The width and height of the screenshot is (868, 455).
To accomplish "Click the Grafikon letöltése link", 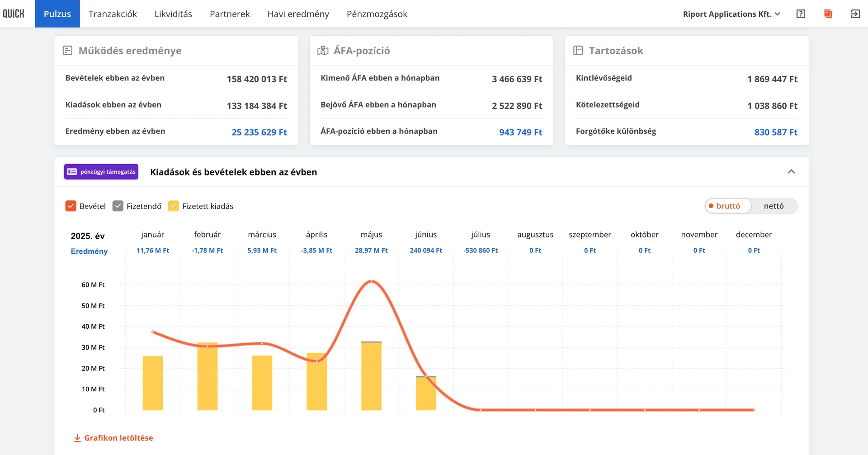I will click(118, 438).
